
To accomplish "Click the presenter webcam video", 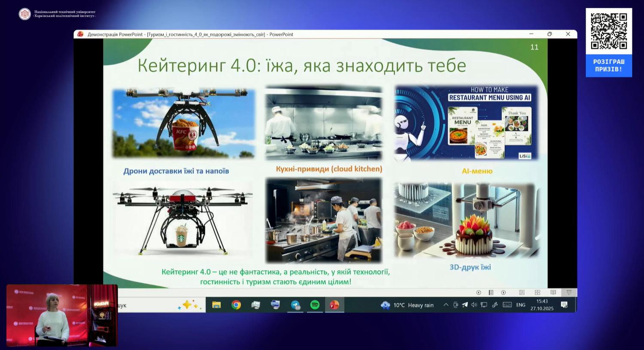I will [62, 315].
